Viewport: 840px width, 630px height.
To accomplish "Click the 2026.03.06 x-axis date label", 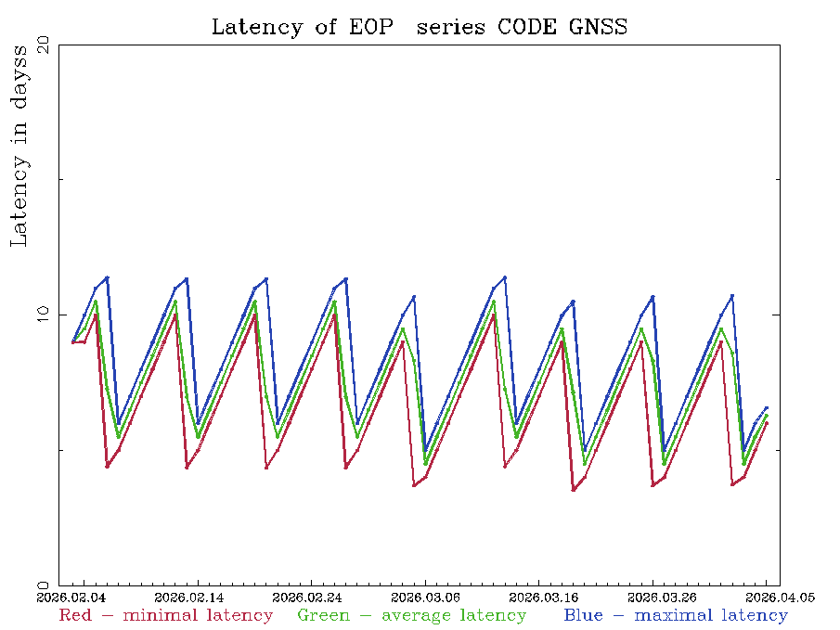I will pos(425,598).
